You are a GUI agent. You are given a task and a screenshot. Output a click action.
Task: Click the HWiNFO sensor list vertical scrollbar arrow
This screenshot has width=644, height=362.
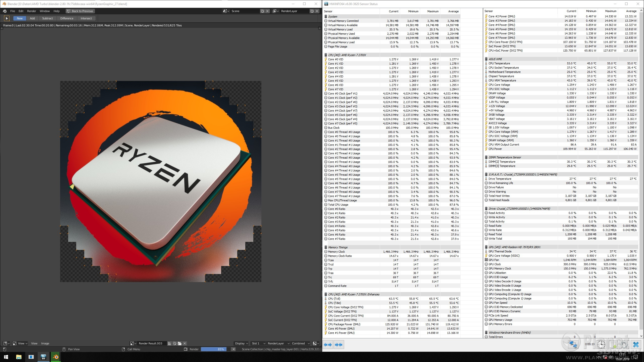pos(641,336)
